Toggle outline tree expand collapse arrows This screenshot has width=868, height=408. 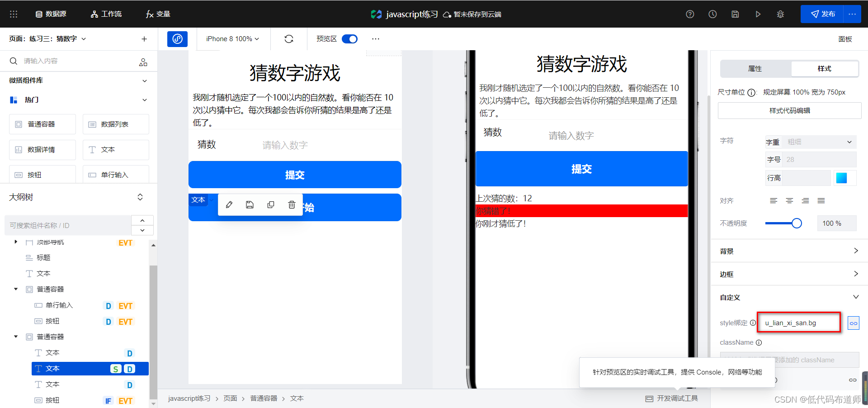[x=140, y=197]
